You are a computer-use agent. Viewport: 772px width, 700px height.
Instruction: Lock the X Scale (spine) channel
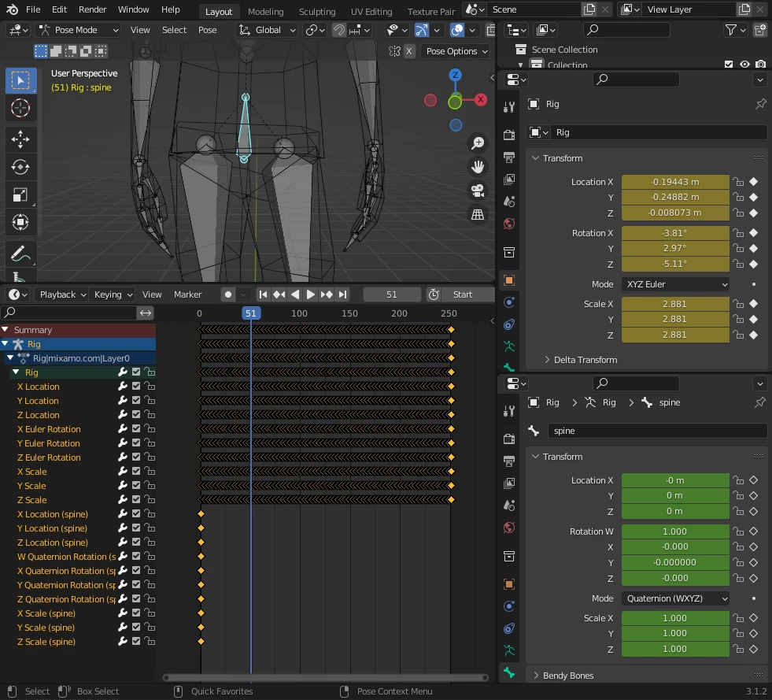(x=150, y=613)
